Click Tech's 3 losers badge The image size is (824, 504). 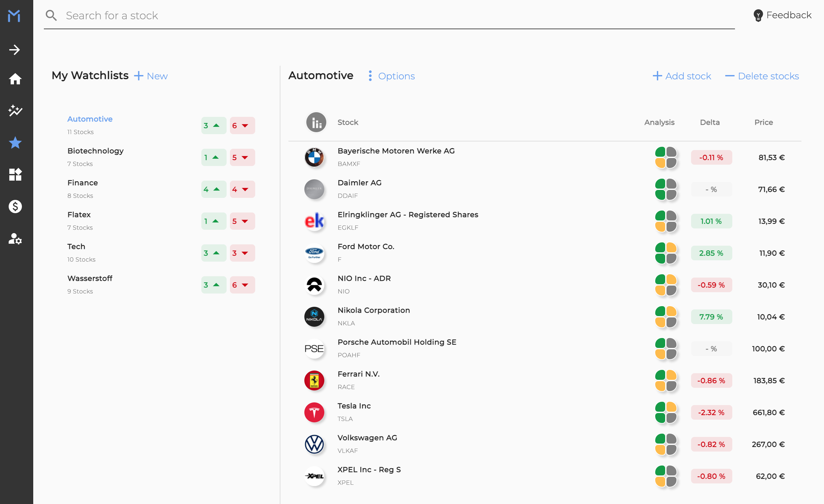(243, 253)
